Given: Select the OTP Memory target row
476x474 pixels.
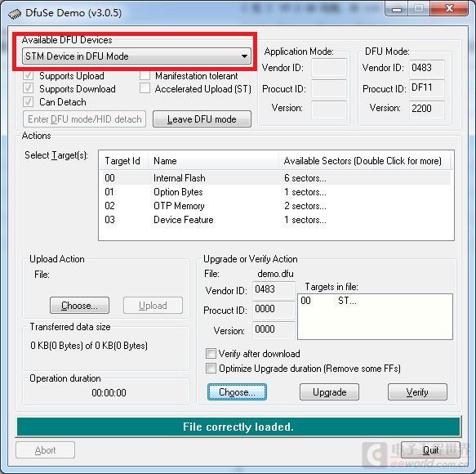Looking at the screenshot, I should tap(276, 206).
